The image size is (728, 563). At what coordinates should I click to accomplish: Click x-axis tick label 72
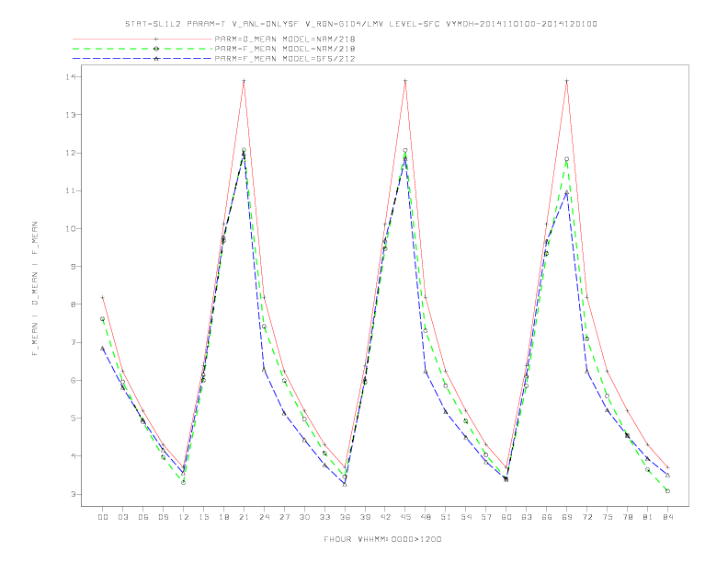[x=586, y=517]
